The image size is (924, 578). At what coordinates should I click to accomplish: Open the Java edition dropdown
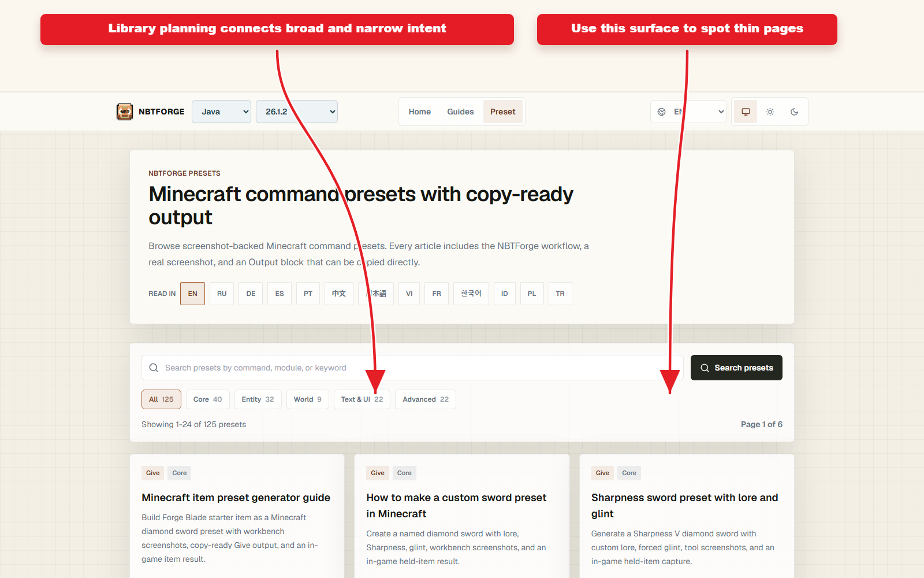click(x=221, y=112)
